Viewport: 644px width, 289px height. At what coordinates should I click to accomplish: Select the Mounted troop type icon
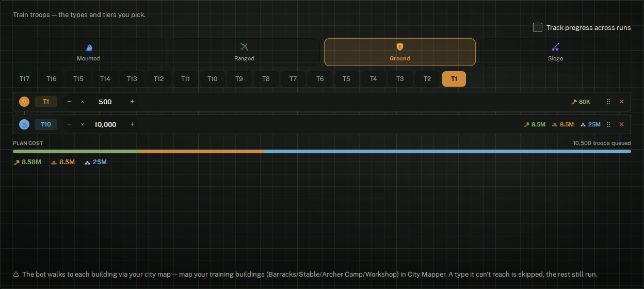tap(89, 47)
